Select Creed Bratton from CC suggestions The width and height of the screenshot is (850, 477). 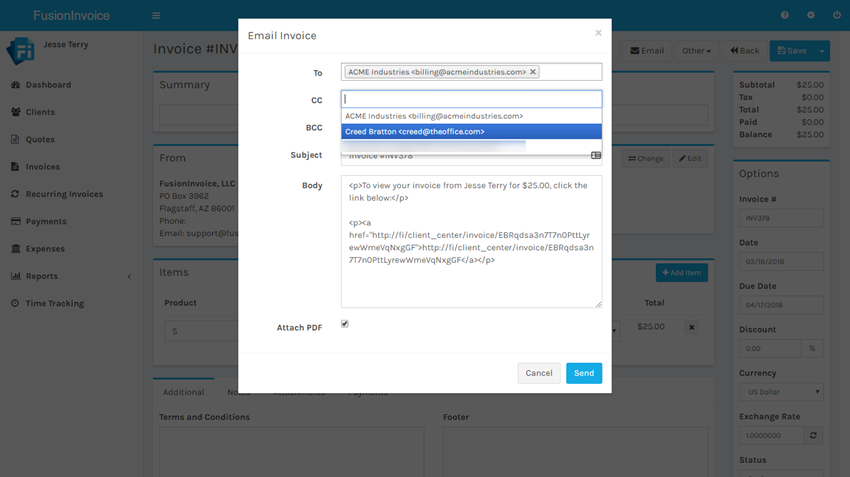tap(471, 132)
